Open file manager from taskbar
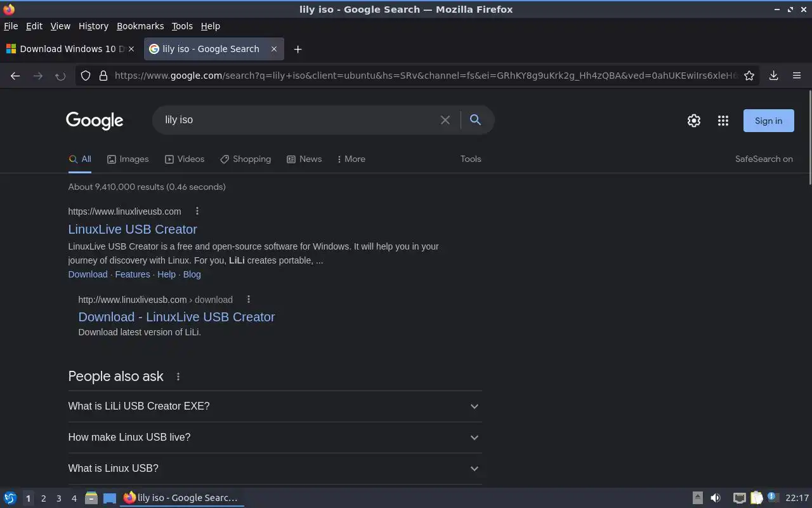812x508 pixels. (91, 498)
